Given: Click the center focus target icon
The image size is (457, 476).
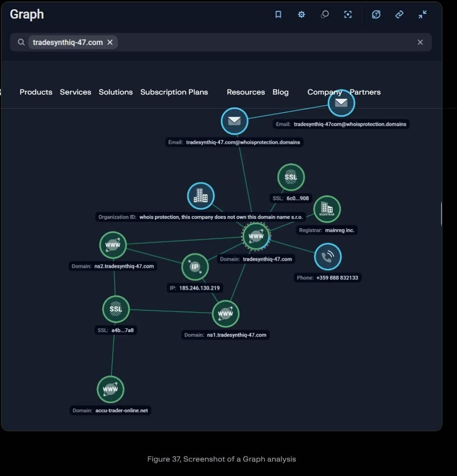Looking at the screenshot, I should 348,14.
